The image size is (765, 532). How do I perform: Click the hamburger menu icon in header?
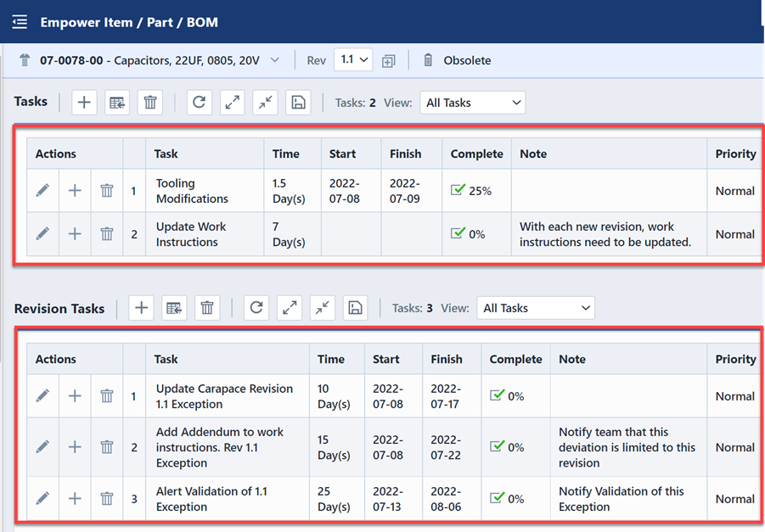tap(20, 22)
